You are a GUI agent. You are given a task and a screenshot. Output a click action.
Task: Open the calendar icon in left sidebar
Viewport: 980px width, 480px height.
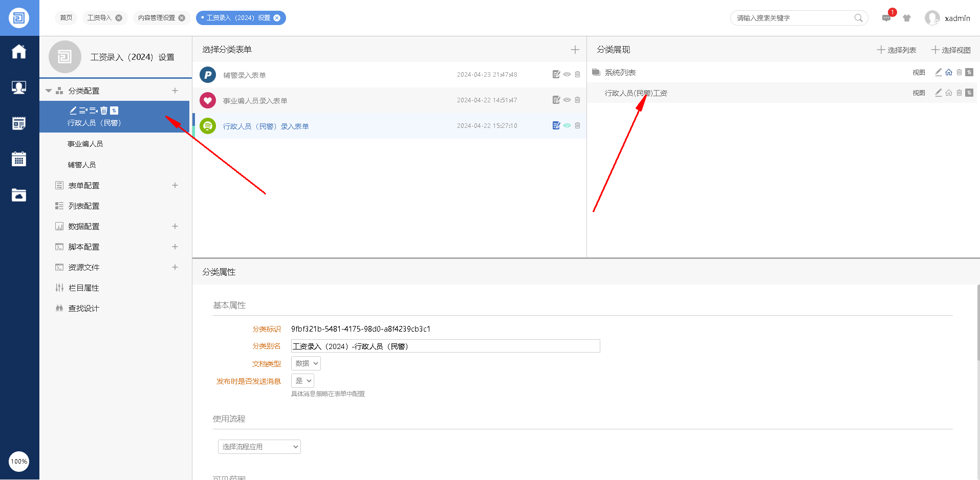(x=19, y=159)
